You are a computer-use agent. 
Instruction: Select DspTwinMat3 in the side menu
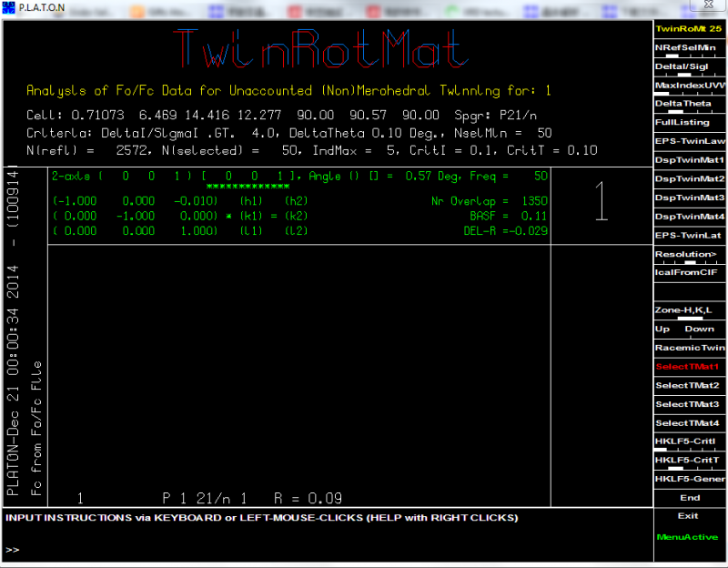click(x=689, y=198)
